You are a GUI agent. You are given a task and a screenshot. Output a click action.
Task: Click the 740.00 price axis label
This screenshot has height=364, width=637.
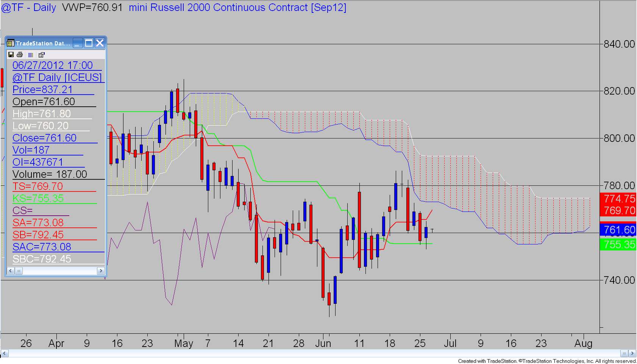tap(619, 280)
